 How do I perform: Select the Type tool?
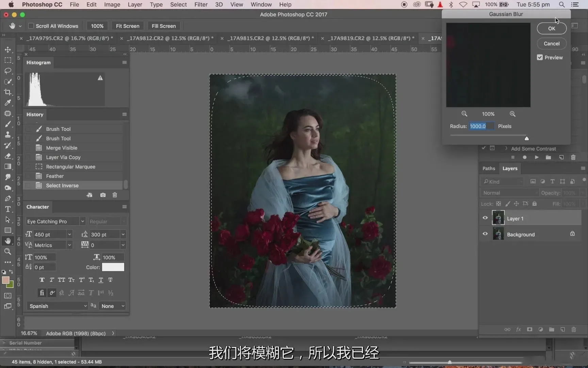click(7, 209)
